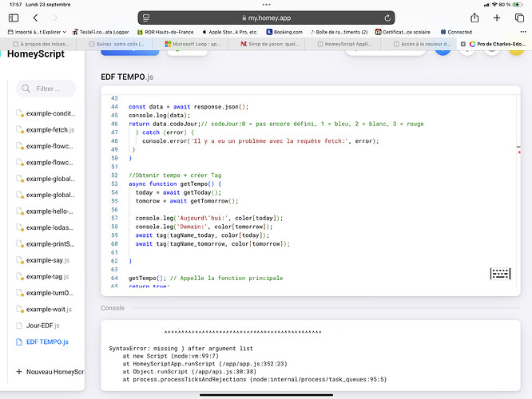The height and width of the screenshot is (399, 532).
Task: Open Safari share sheet icon
Action: click(474, 18)
